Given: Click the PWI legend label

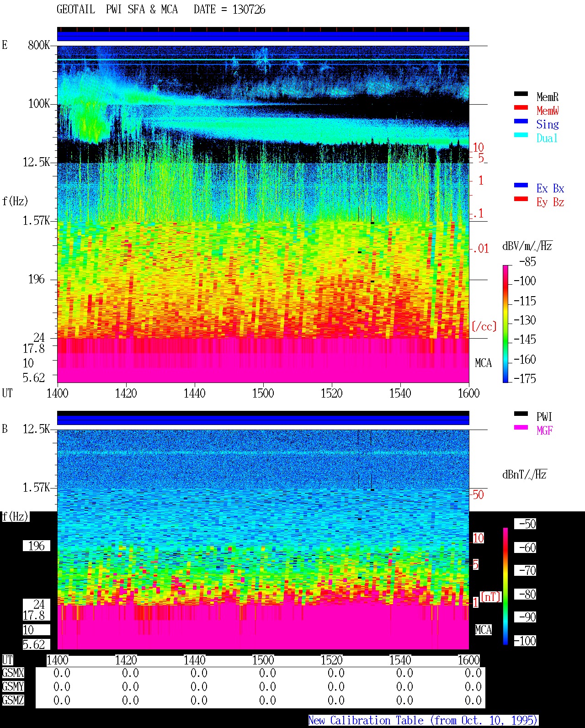Looking at the screenshot, I should coord(544,417).
